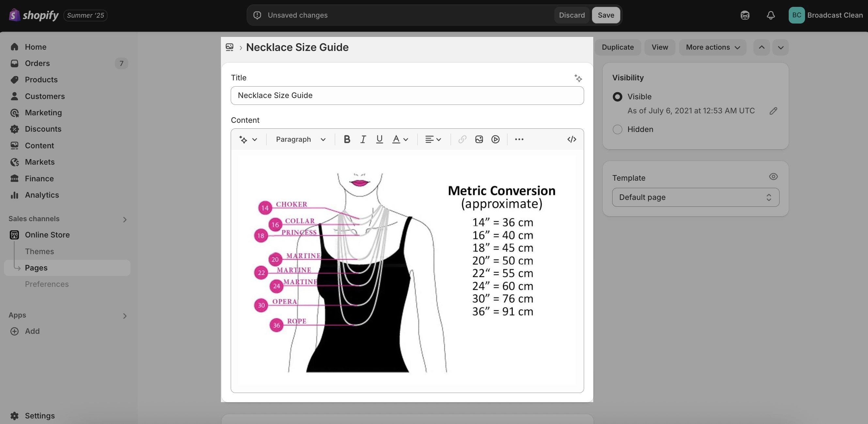The image size is (868, 424).
Task: Insert an image into content
Action: pos(479,139)
